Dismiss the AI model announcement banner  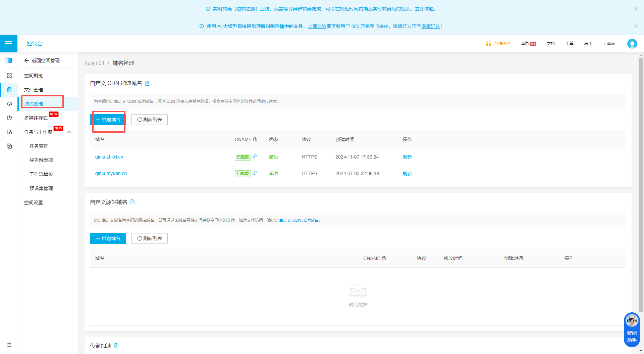(x=636, y=26)
